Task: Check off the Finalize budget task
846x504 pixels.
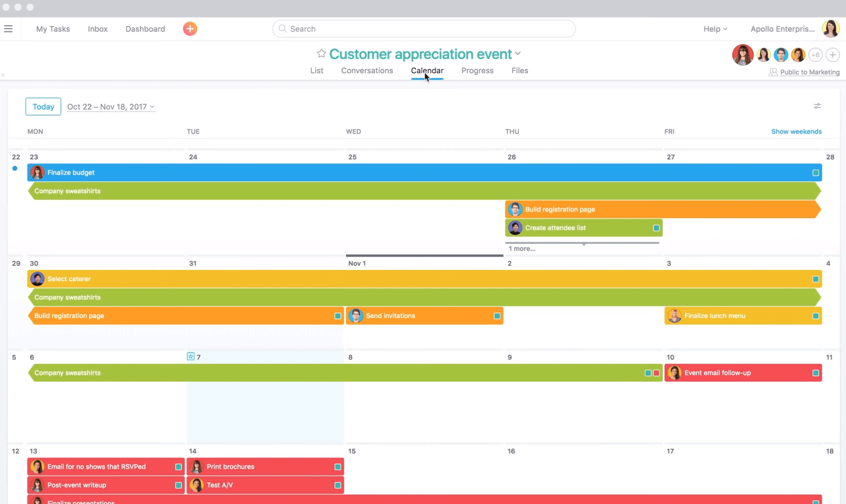Action: click(x=815, y=173)
